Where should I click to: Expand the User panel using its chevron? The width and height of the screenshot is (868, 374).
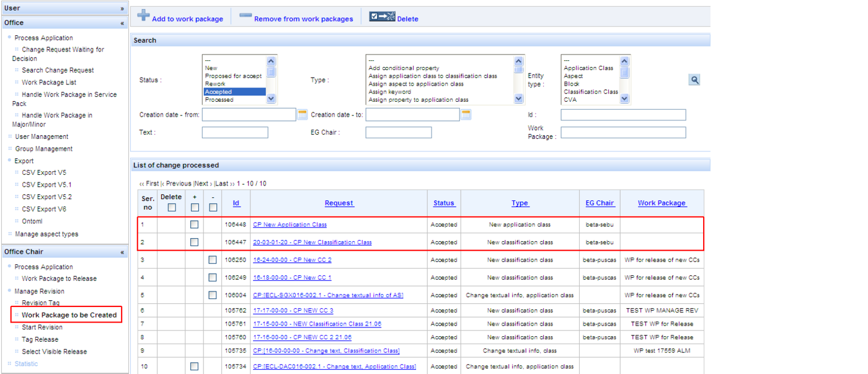click(x=122, y=9)
